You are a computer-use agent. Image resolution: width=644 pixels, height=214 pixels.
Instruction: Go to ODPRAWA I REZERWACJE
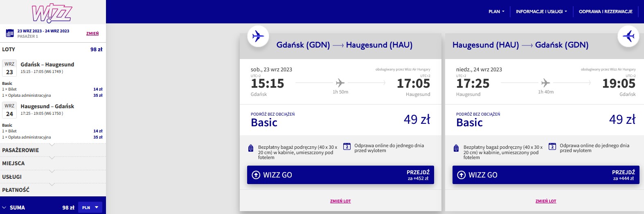coord(606,11)
